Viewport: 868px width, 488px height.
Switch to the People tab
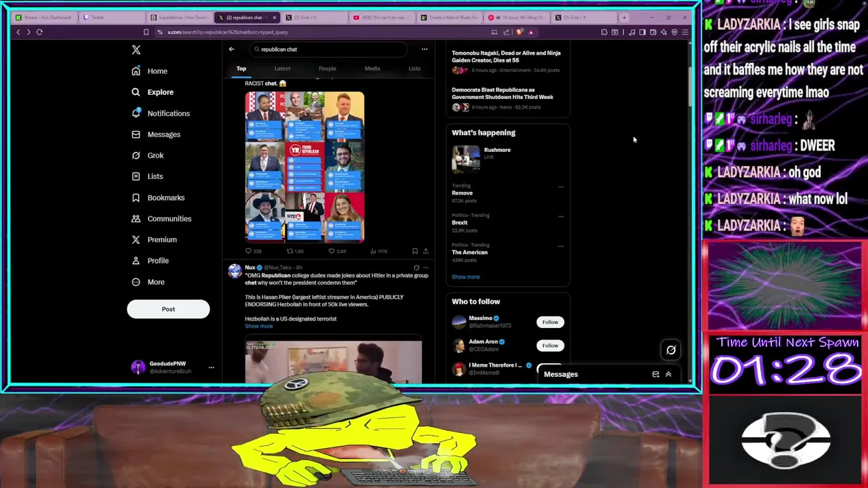click(327, 68)
